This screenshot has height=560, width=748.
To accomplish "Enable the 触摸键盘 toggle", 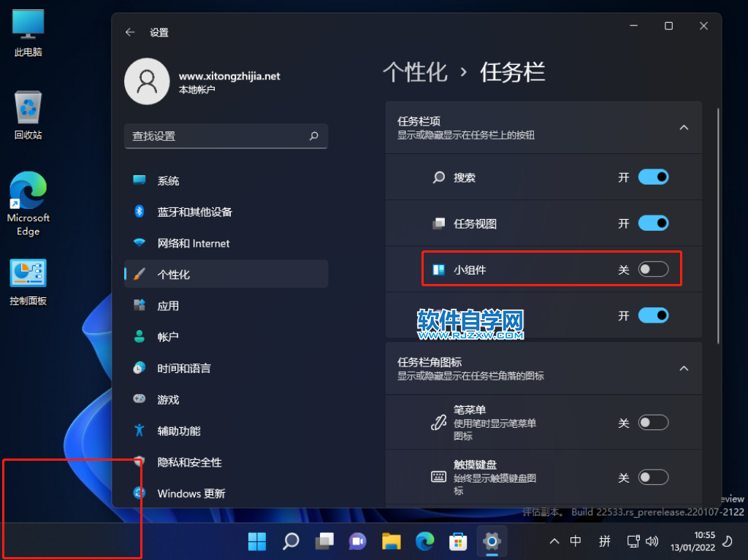I will pos(653,477).
